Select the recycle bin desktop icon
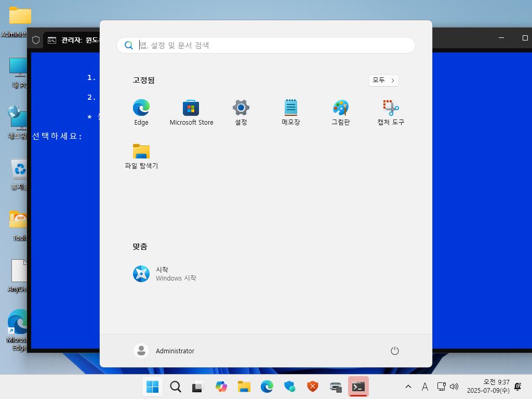532x399 pixels. click(x=19, y=174)
